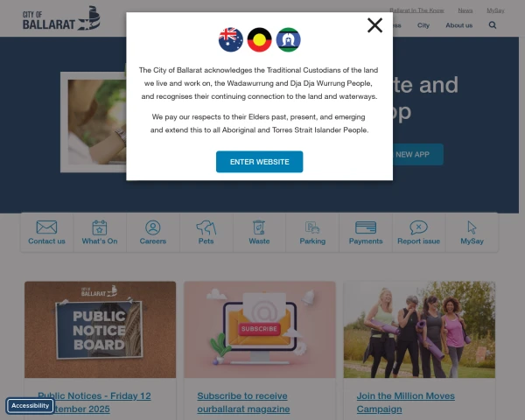
Task: Follow the Join the Million Moves Campaign link
Action: [x=405, y=402]
